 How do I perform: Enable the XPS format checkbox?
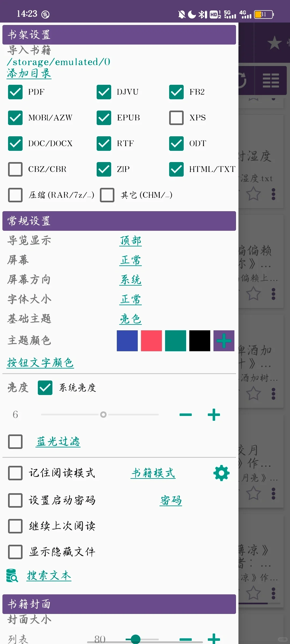[176, 118]
